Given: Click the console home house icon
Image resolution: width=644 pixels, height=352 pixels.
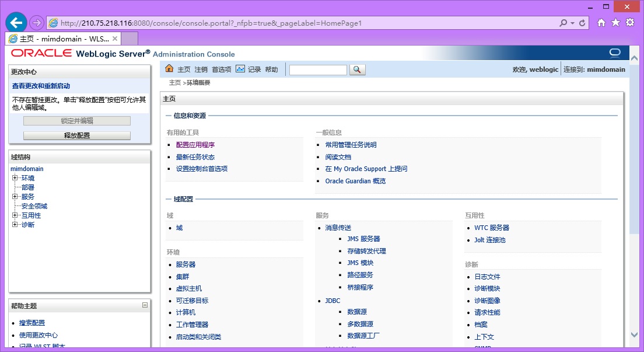Looking at the screenshot, I should (169, 68).
